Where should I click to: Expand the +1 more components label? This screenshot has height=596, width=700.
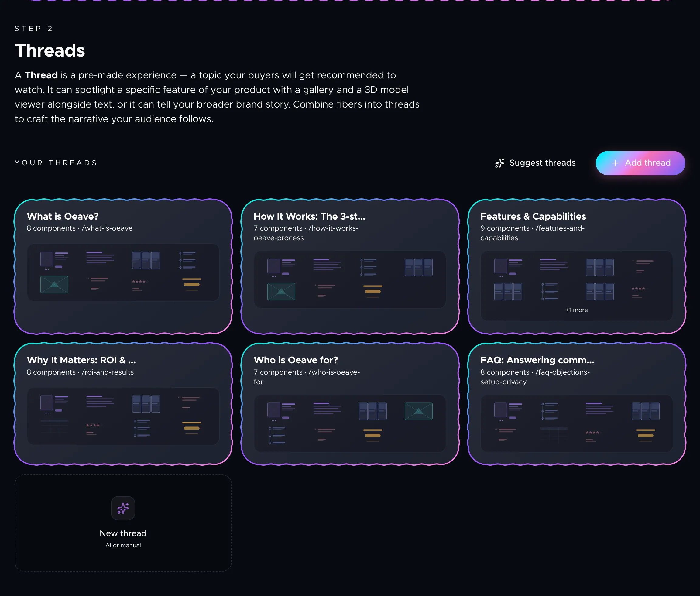point(577,310)
